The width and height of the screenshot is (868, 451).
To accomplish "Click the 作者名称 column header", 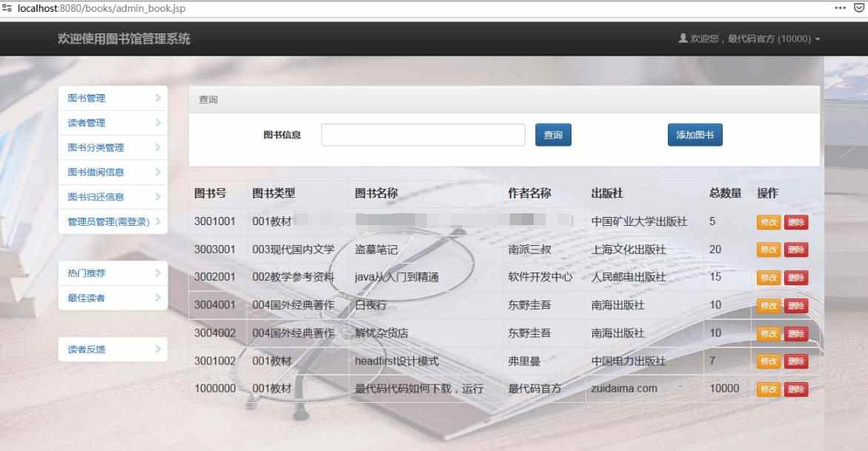I will click(529, 193).
